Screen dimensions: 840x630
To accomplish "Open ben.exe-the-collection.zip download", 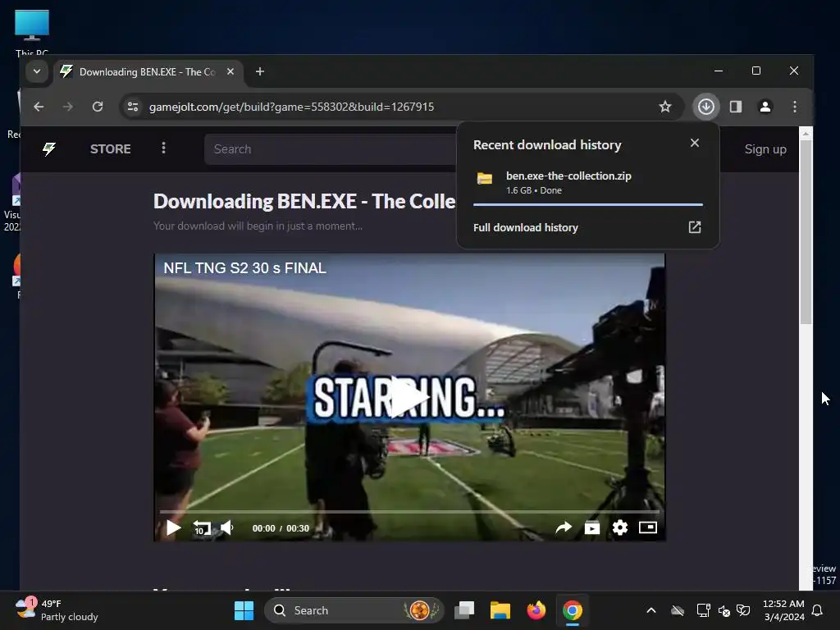I will tap(587, 183).
